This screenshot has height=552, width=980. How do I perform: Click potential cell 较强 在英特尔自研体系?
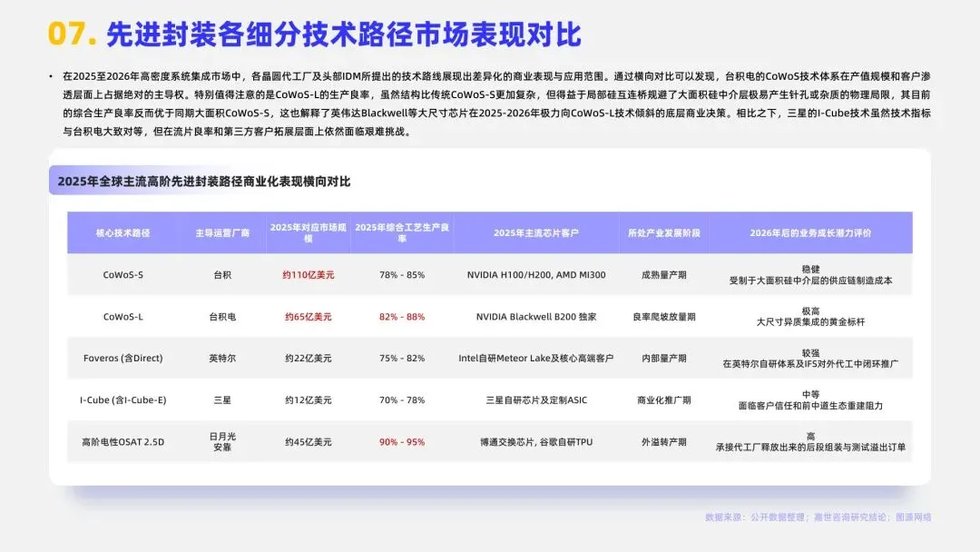[x=810, y=359]
